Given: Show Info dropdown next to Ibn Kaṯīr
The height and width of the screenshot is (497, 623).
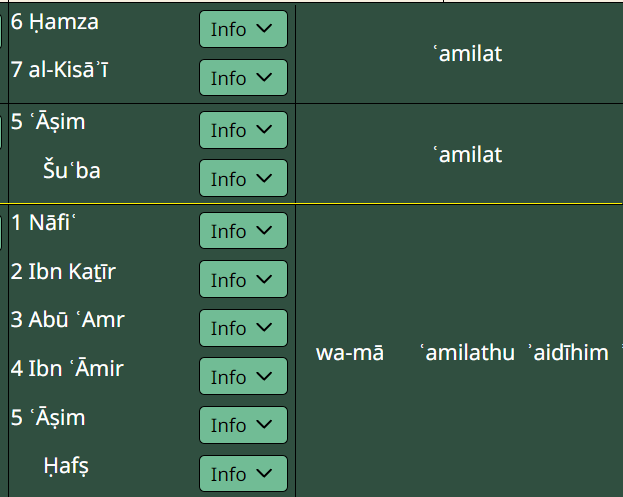Looking at the screenshot, I should point(243,280).
